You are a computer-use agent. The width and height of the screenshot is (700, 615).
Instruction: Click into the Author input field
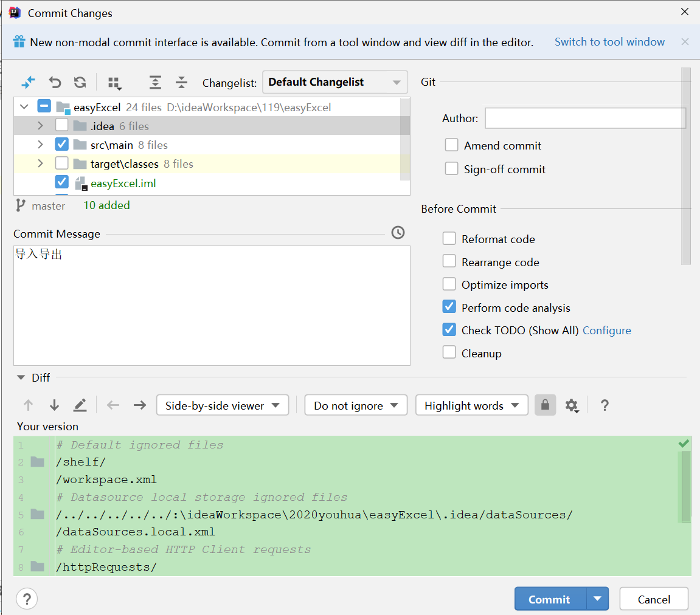pos(585,118)
